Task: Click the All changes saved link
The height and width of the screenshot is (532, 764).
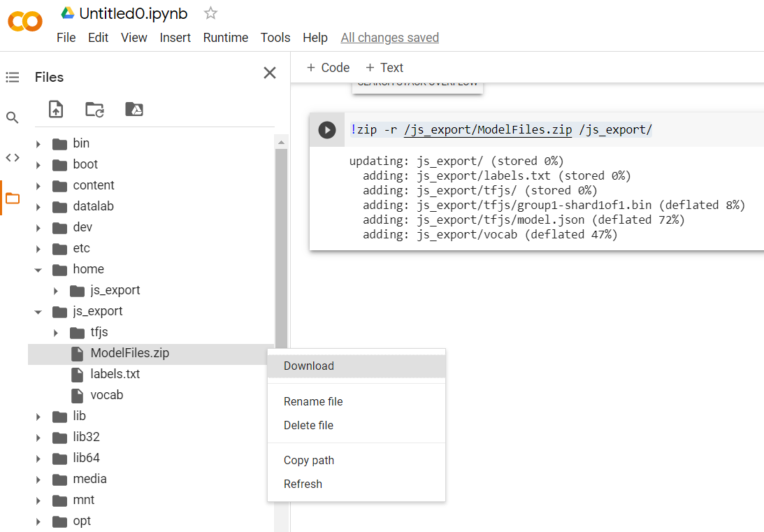Action: click(389, 38)
